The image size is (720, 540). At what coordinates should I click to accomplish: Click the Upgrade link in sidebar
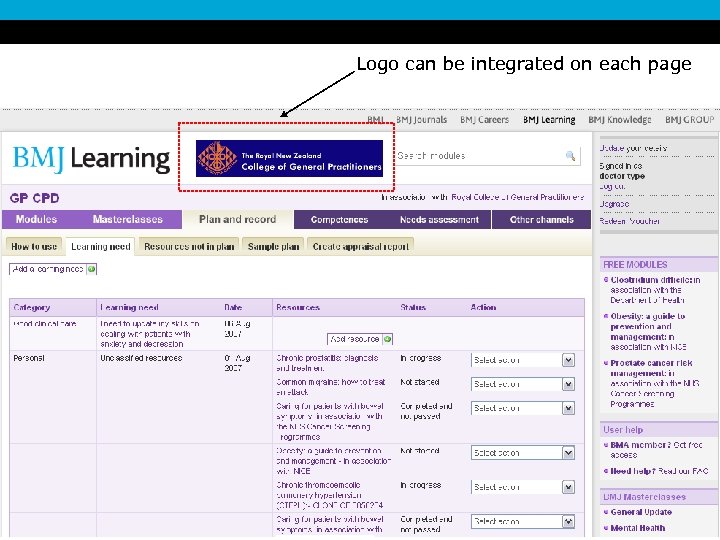tap(614, 204)
